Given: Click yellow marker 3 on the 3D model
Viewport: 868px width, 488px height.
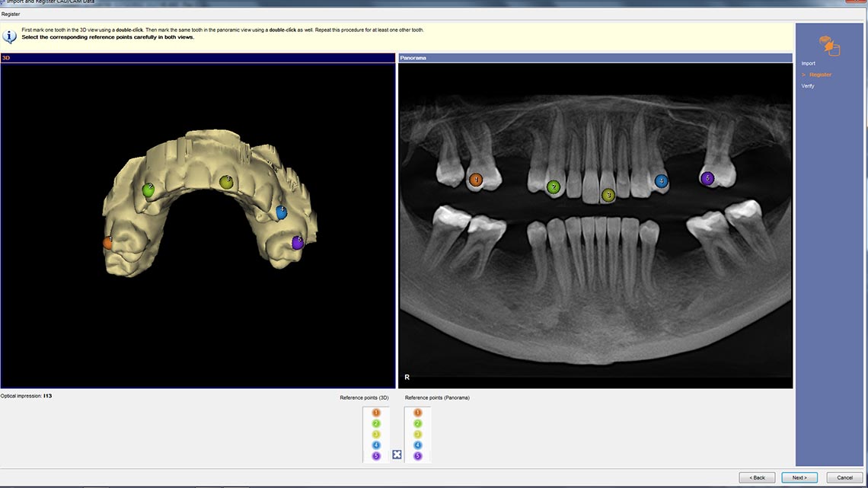Looking at the screenshot, I should (x=226, y=181).
